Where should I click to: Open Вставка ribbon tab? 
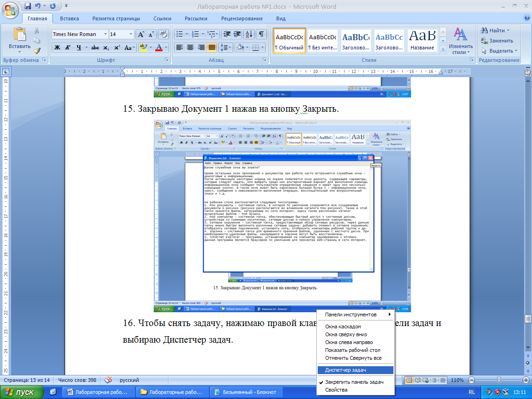[x=69, y=18]
